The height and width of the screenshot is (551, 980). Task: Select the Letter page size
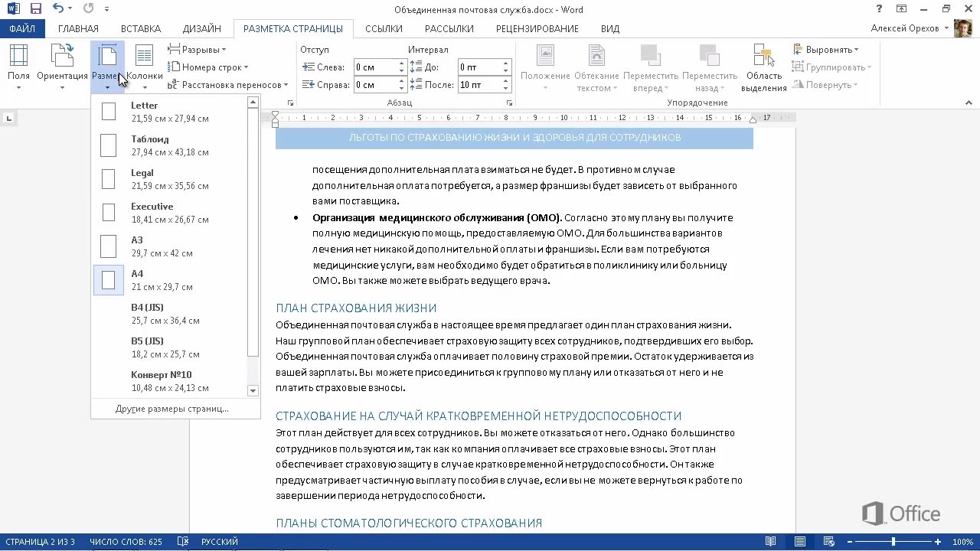(x=169, y=112)
